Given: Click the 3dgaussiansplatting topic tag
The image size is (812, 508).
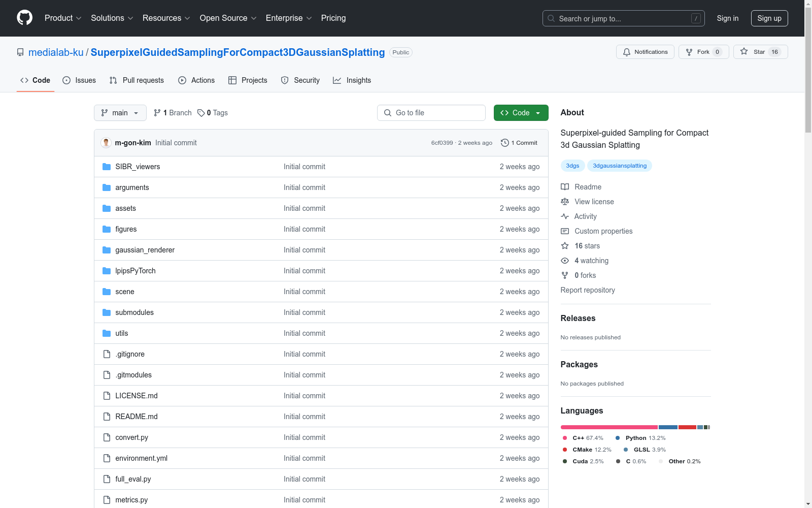Looking at the screenshot, I should pos(620,166).
